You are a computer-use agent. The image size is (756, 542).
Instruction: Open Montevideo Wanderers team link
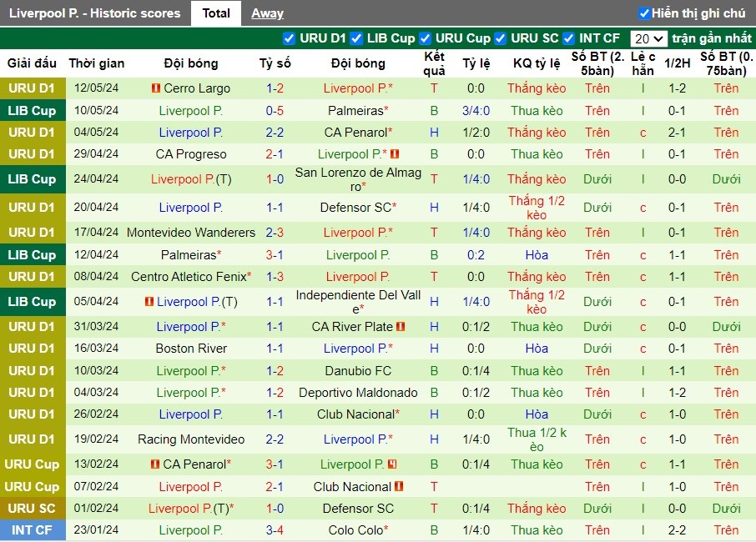click(191, 232)
